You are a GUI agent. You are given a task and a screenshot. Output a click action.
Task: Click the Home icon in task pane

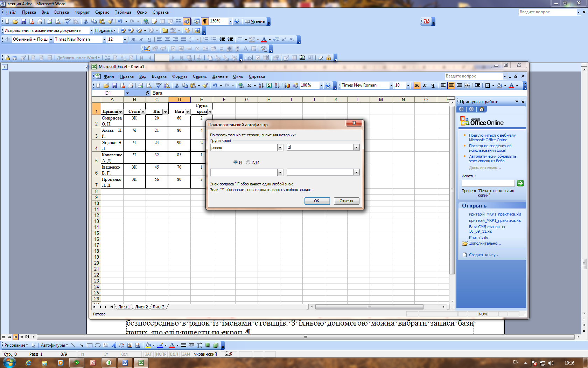[481, 109]
